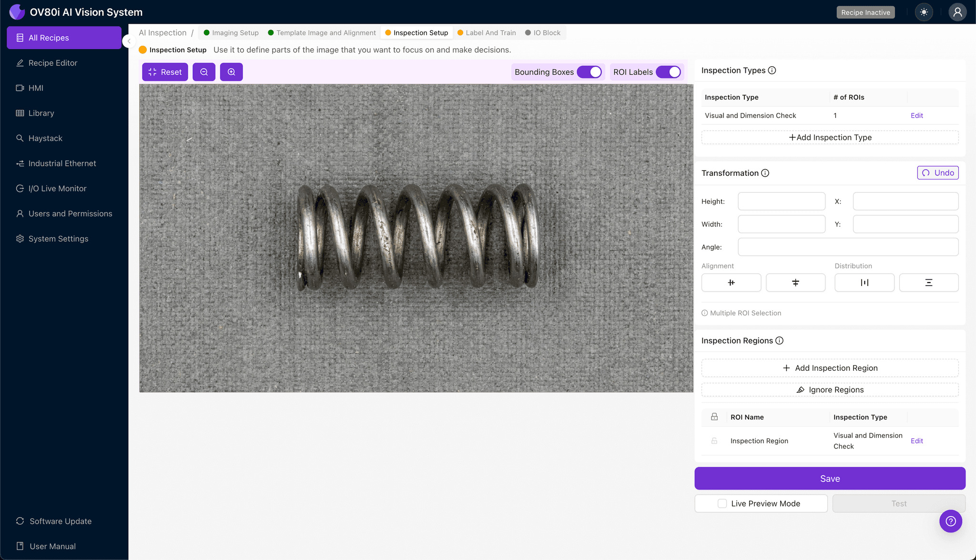This screenshot has height=560, width=976.
Task: Select the Inspection Setup step tab
Action: tap(417, 33)
